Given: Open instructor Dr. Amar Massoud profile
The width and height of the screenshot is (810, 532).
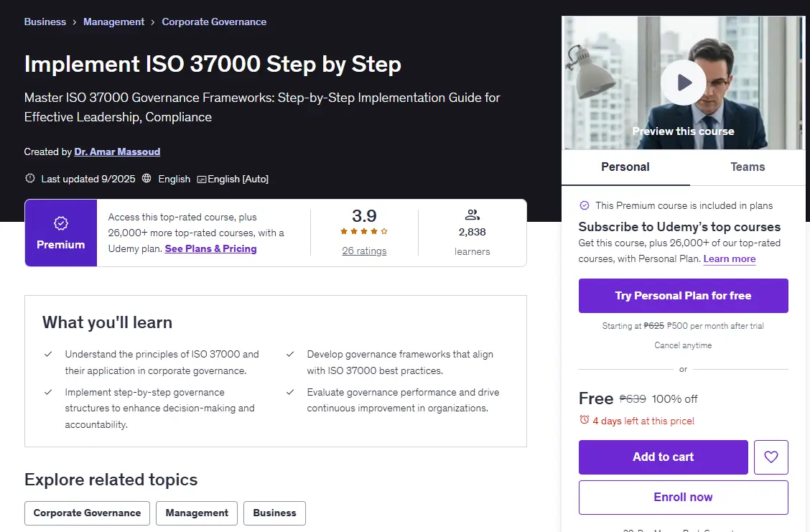Looking at the screenshot, I should pos(117,152).
